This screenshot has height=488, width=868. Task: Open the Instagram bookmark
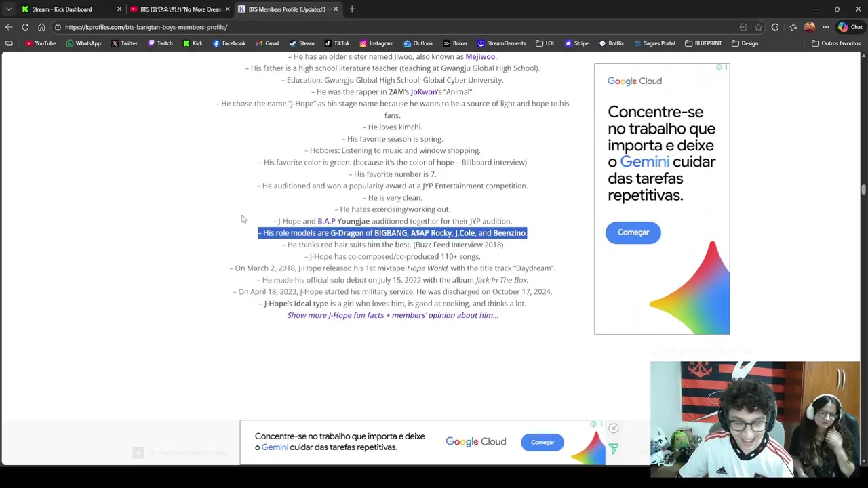376,43
